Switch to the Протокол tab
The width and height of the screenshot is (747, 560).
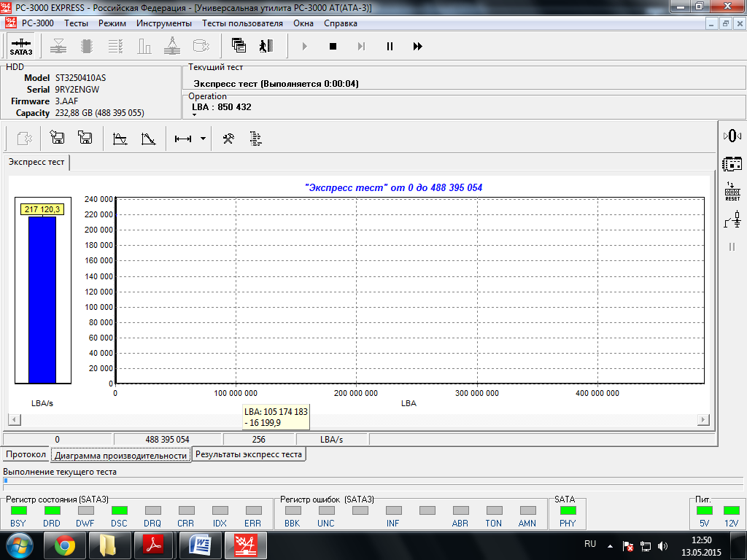26,454
